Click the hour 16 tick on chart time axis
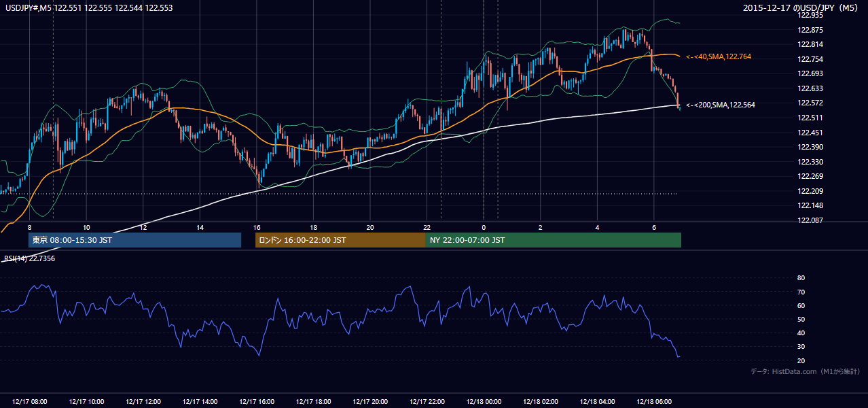The height and width of the screenshot is (408, 868). (256, 227)
